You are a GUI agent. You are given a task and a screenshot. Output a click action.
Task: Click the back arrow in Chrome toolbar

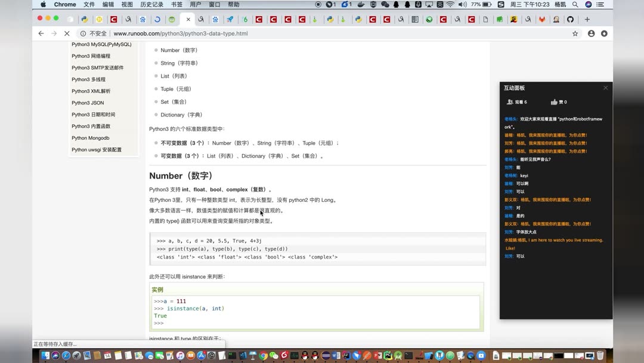[x=41, y=33]
